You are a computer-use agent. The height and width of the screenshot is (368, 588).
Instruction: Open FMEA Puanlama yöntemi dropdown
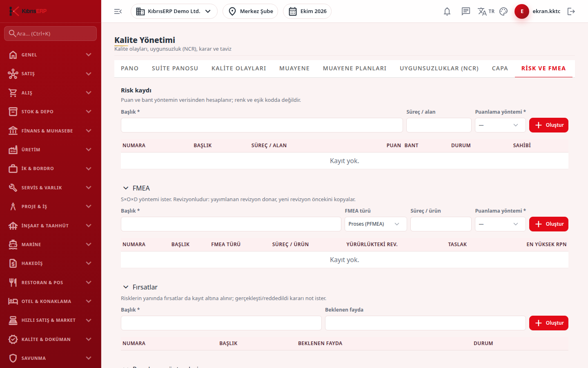pos(500,224)
